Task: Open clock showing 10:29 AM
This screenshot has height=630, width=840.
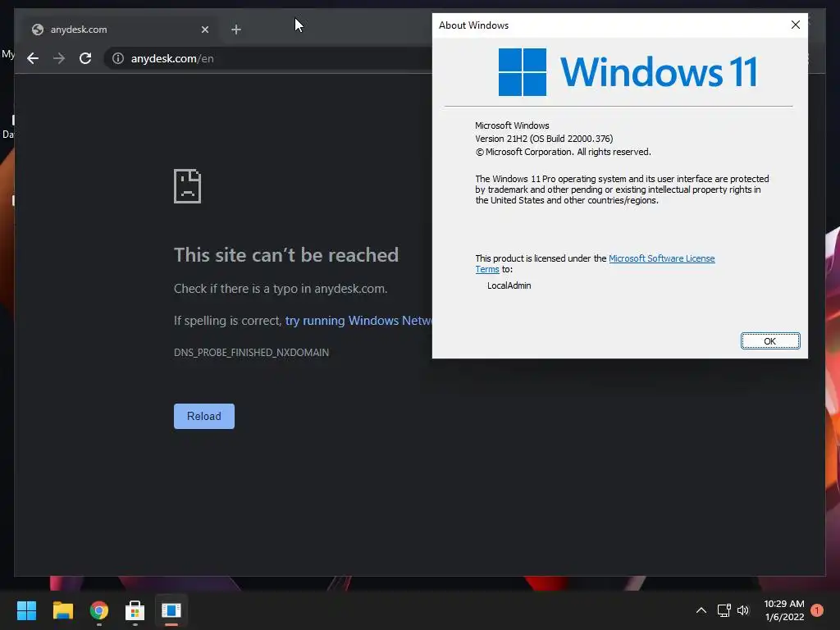Action: (x=784, y=610)
